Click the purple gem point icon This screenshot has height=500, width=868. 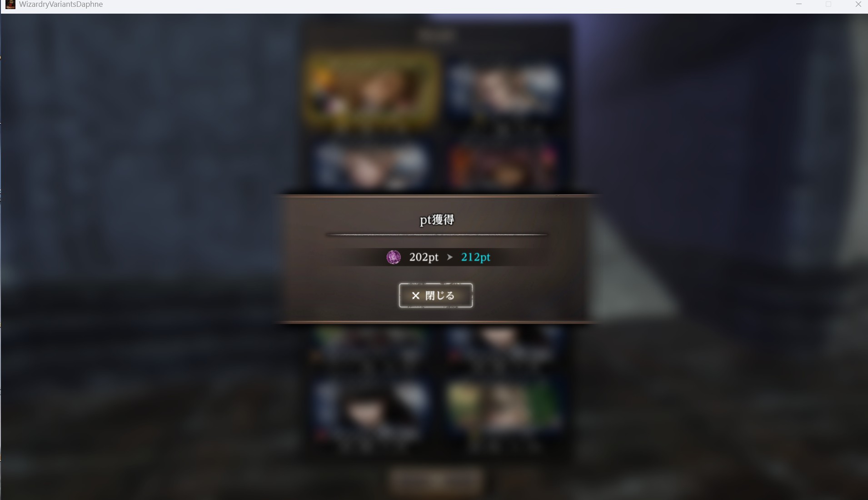pyautogui.click(x=394, y=257)
